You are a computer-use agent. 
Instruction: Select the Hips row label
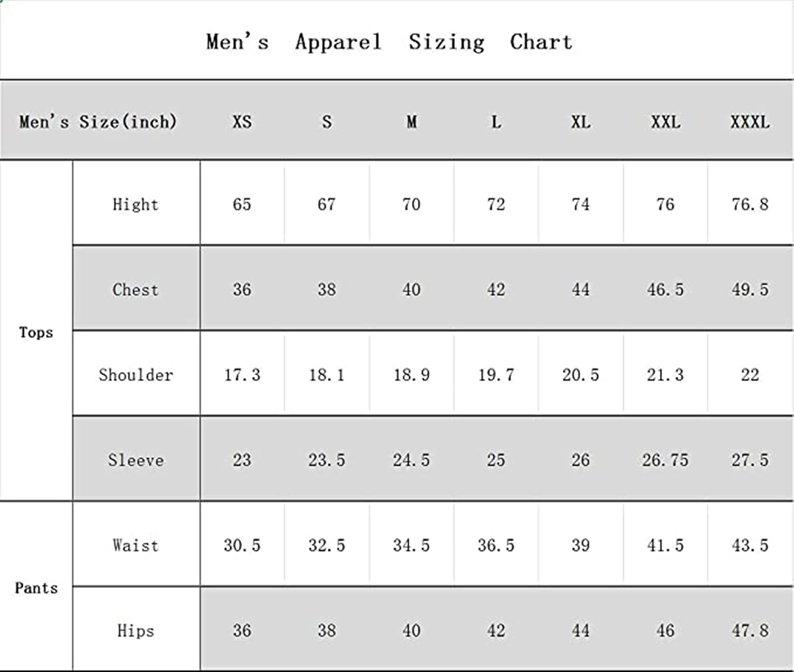[135, 631]
